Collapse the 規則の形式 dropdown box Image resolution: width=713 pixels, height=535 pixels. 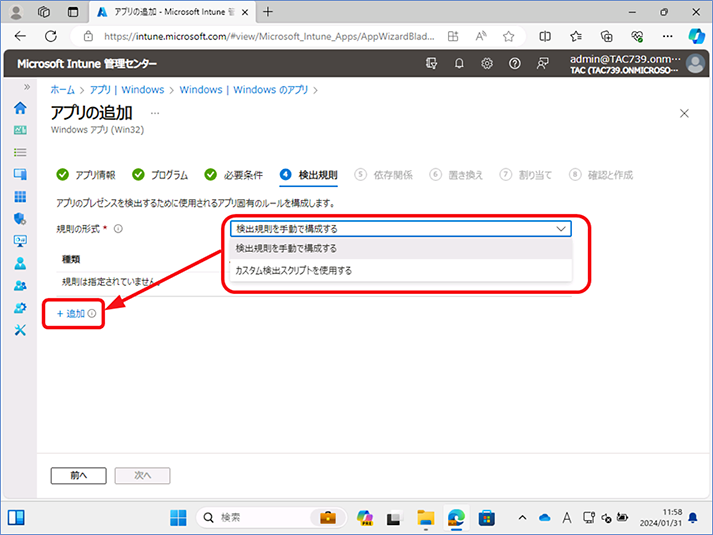pos(401,229)
